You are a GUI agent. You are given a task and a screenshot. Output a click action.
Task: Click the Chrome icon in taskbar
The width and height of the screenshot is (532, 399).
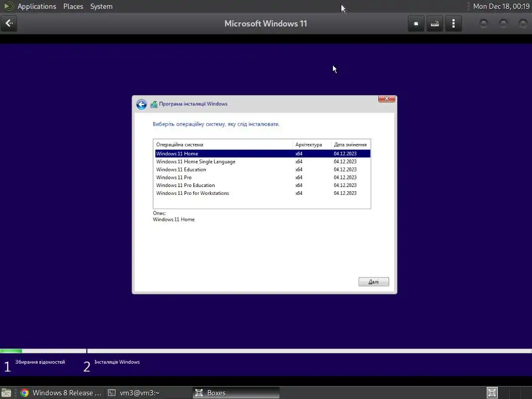coord(24,393)
